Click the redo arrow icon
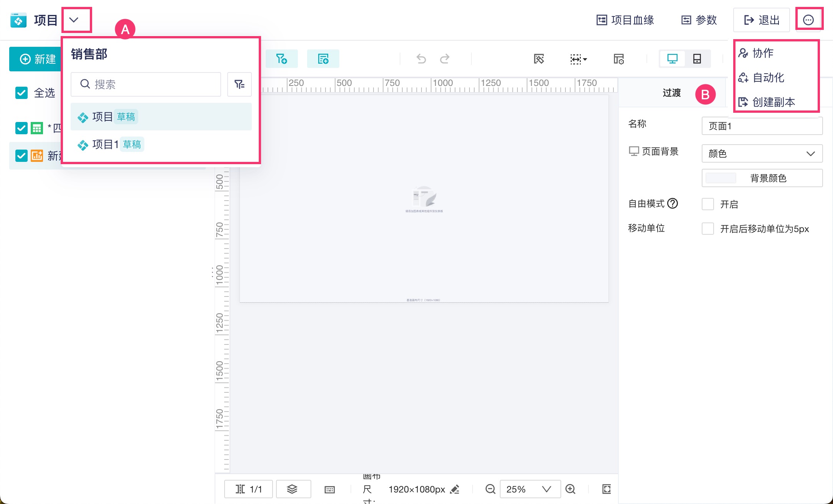This screenshot has height=504, width=833. tap(445, 59)
